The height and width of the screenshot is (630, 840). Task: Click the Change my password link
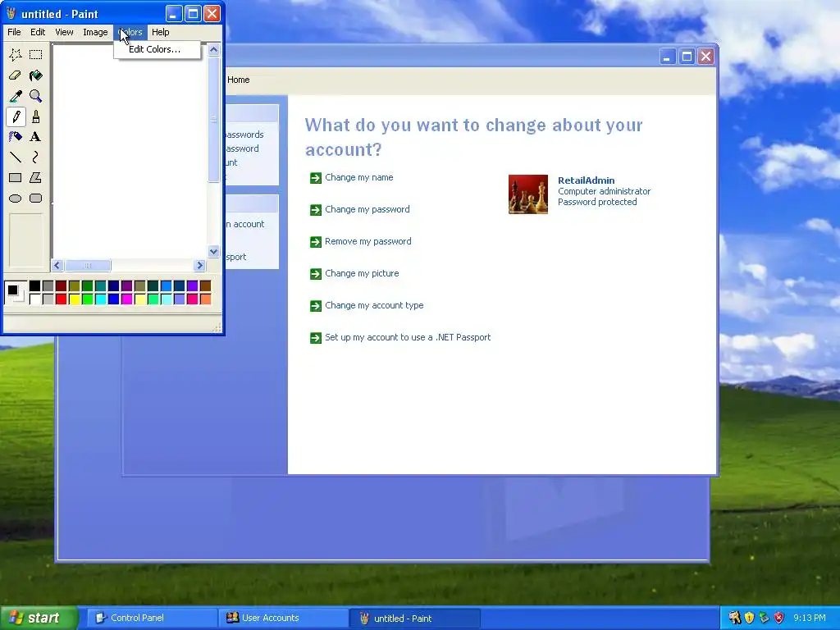click(367, 209)
